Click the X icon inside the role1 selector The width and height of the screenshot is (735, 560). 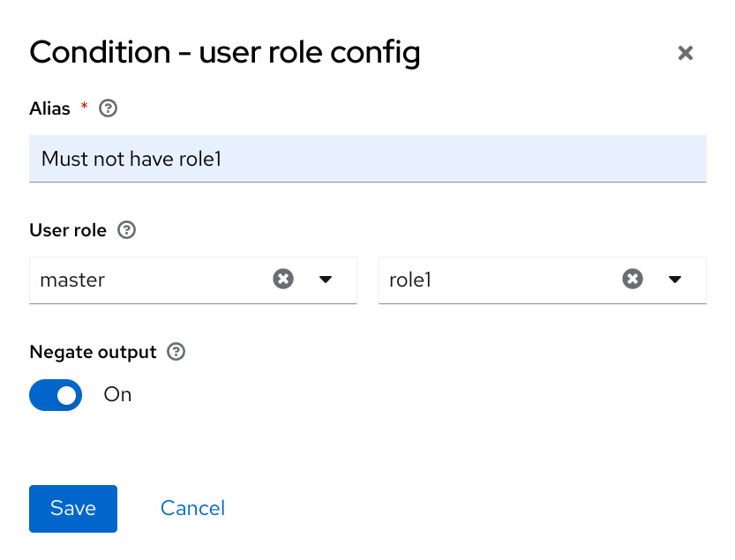(x=633, y=278)
